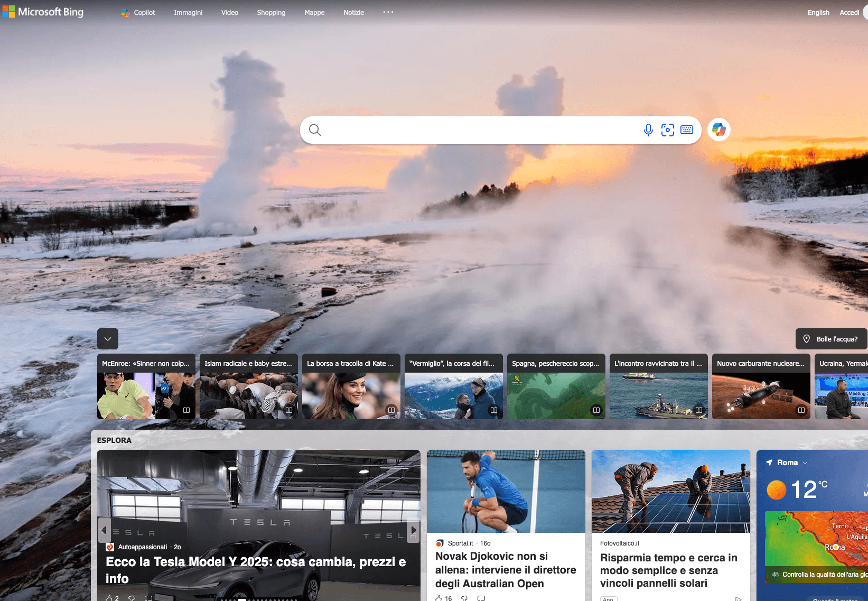Switch language to English
Screen dimensions: 868x601
818,12
